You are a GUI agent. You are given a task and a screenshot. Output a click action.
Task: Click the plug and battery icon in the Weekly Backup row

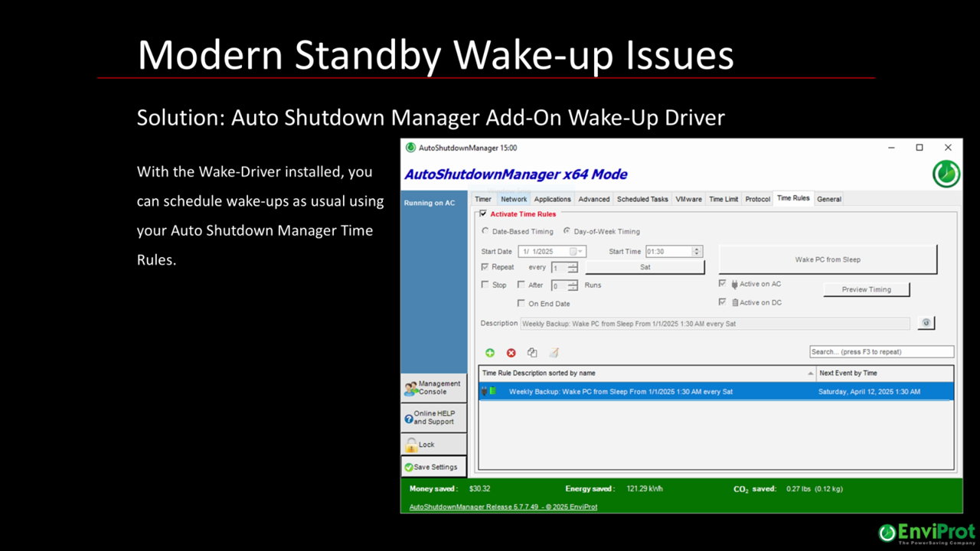point(488,391)
